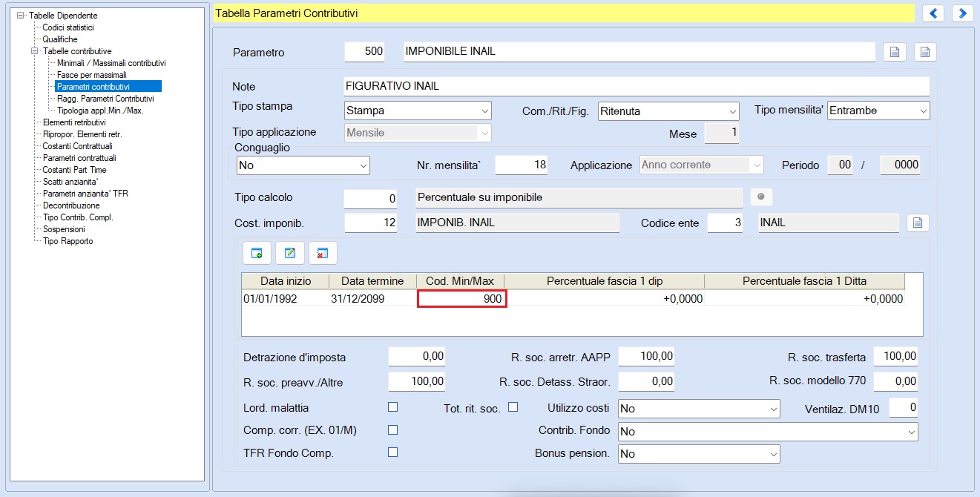Click R. soc. trasferta field
This screenshot has width=980, height=497.
[x=896, y=357]
